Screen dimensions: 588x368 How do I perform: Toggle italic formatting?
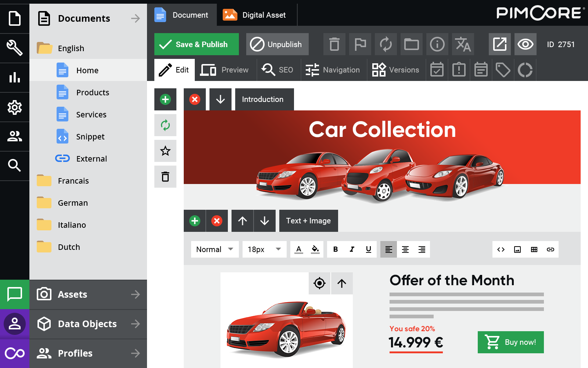[352, 249]
